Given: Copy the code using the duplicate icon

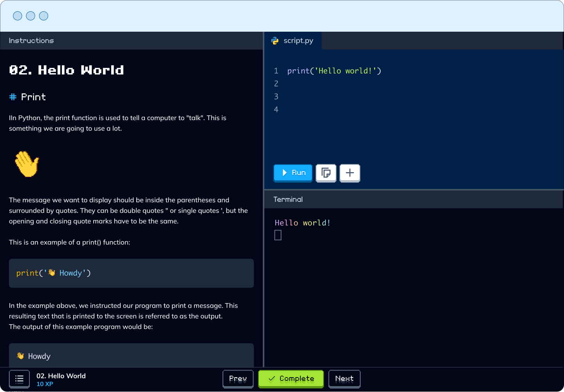Looking at the screenshot, I should point(326,173).
